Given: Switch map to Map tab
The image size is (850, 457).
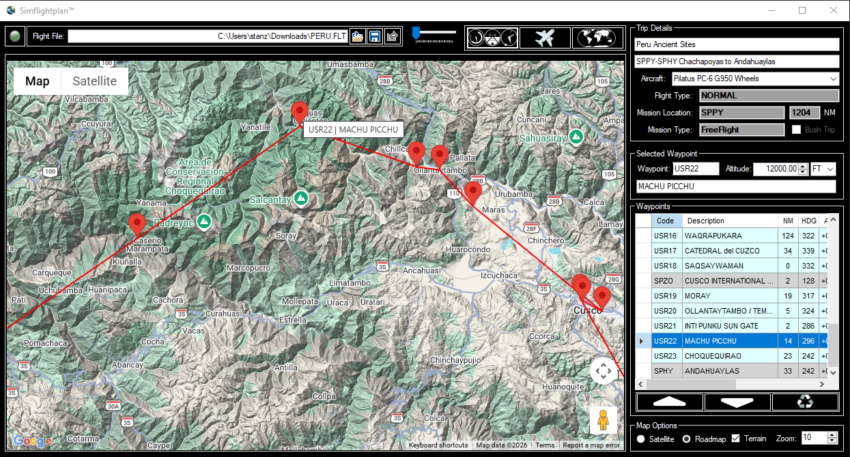Looking at the screenshot, I should tap(37, 81).
